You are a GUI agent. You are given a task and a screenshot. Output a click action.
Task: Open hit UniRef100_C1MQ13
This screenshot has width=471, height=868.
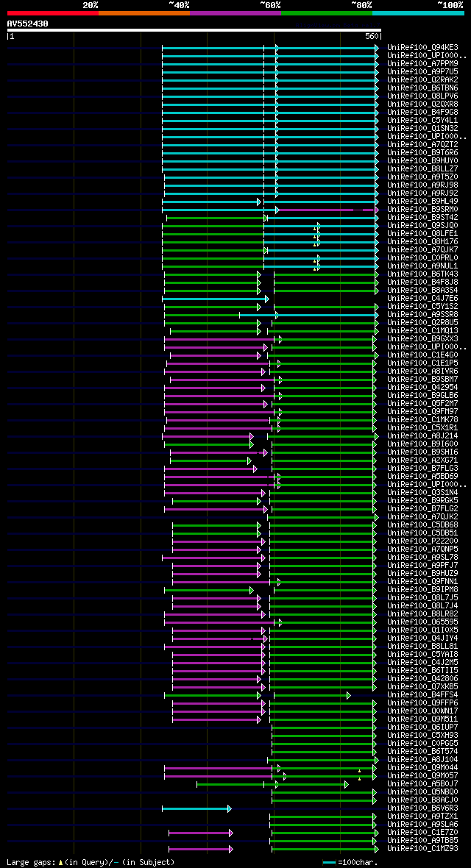[x=422, y=330]
